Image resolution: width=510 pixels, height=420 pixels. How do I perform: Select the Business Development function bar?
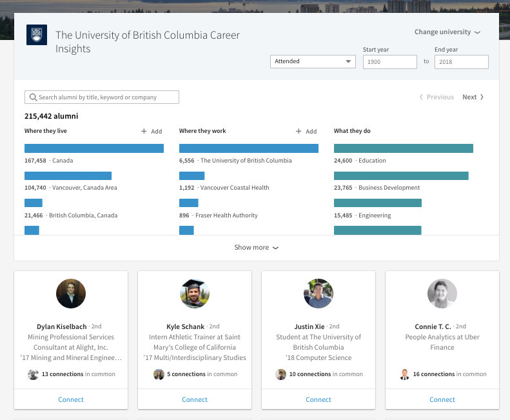tap(401, 176)
